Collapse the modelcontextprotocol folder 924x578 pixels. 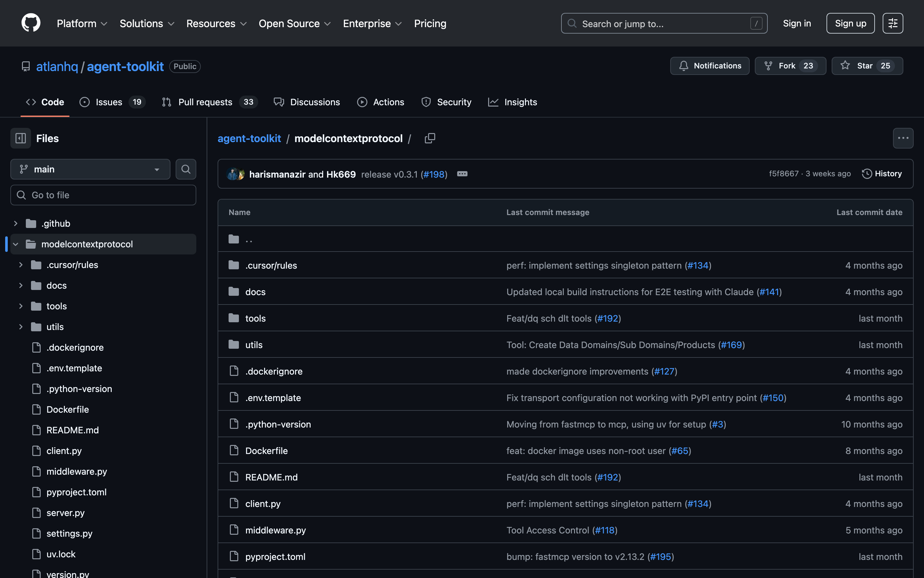tap(16, 244)
